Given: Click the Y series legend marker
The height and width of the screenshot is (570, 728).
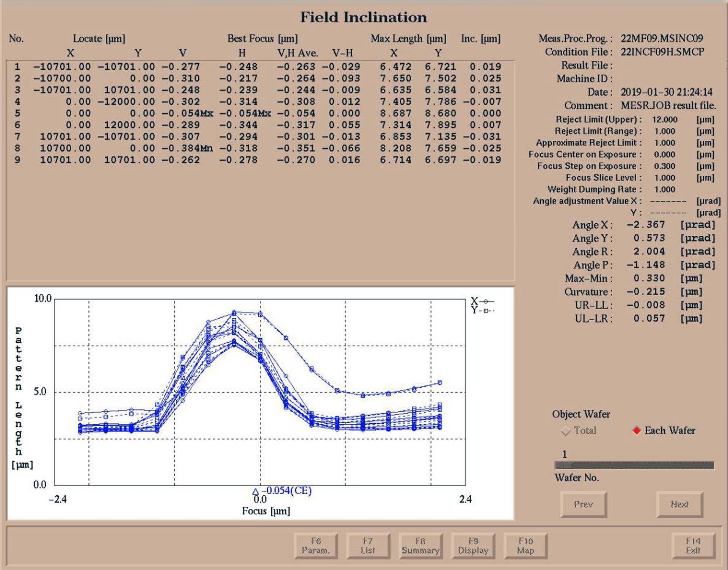Looking at the screenshot, I should pos(486,311).
